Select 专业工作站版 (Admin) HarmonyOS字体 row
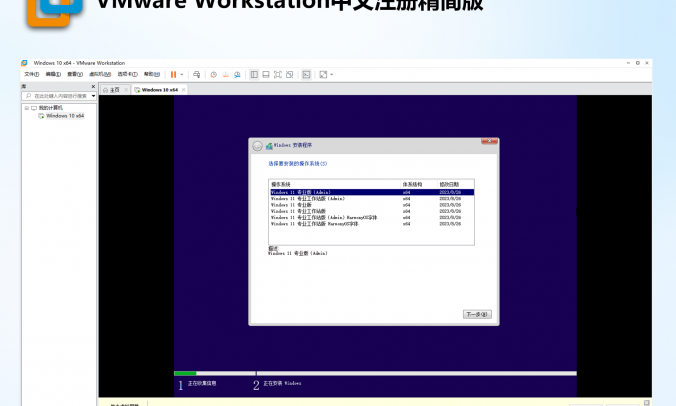 372,218
